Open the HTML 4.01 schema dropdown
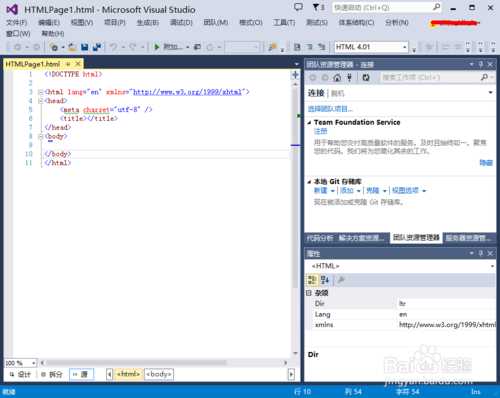The width and height of the screenshot is (500, 398). pos(405,47)
